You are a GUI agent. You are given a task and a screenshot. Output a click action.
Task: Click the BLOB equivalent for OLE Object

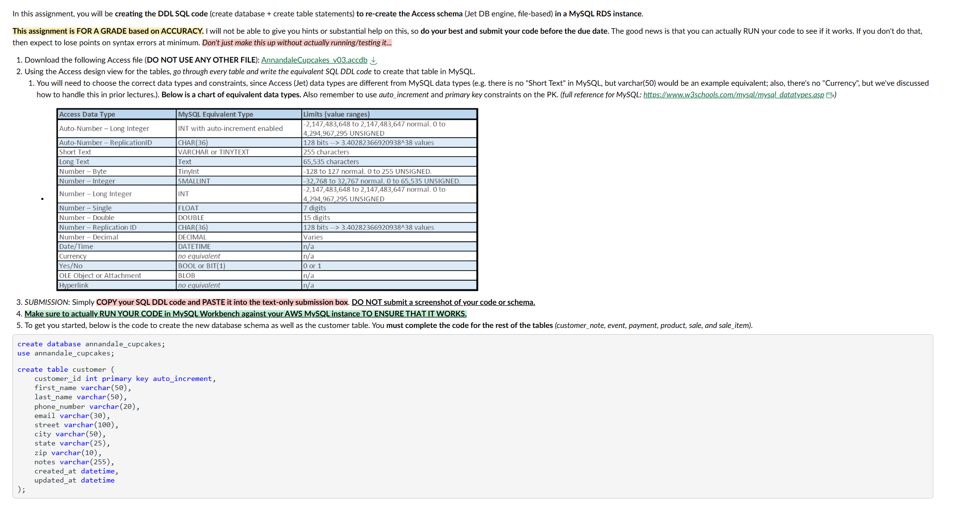[x=186, y=275]
